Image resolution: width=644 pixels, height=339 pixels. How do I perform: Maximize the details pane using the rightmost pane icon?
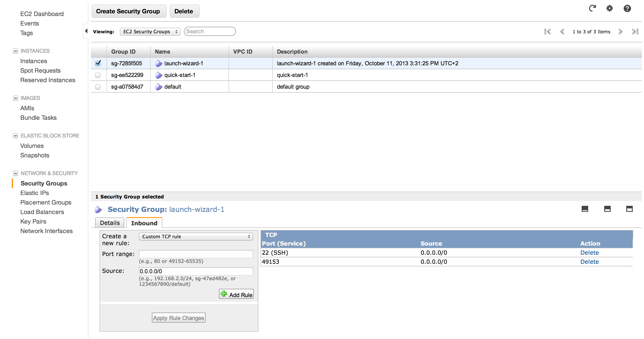[x=629, y=209]
